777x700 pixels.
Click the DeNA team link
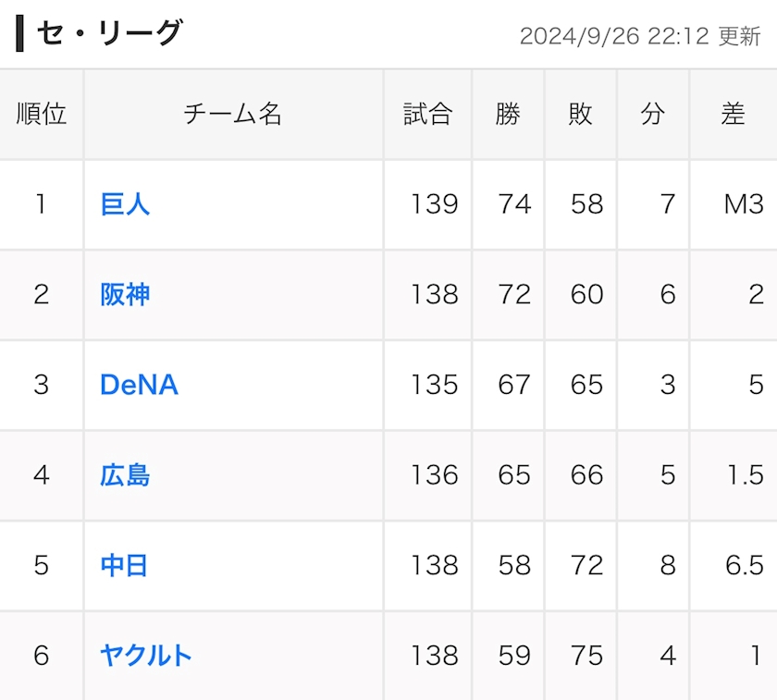click(139, 385)
